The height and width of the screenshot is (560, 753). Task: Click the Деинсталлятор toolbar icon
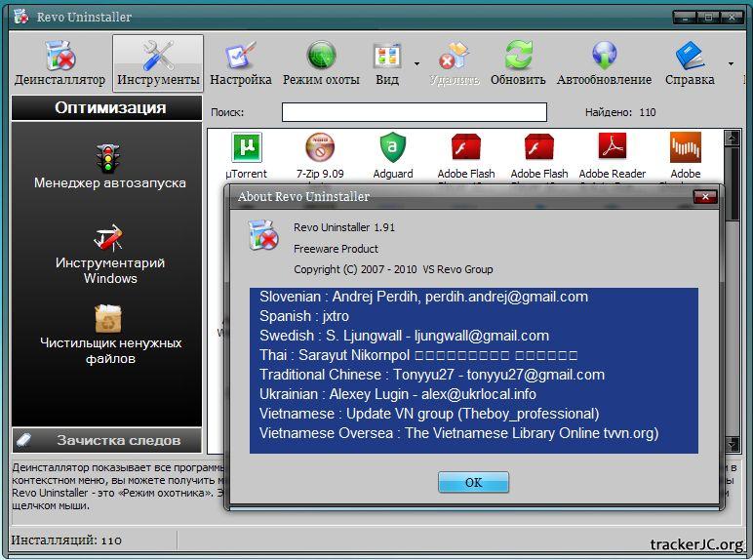coord(59,57)
